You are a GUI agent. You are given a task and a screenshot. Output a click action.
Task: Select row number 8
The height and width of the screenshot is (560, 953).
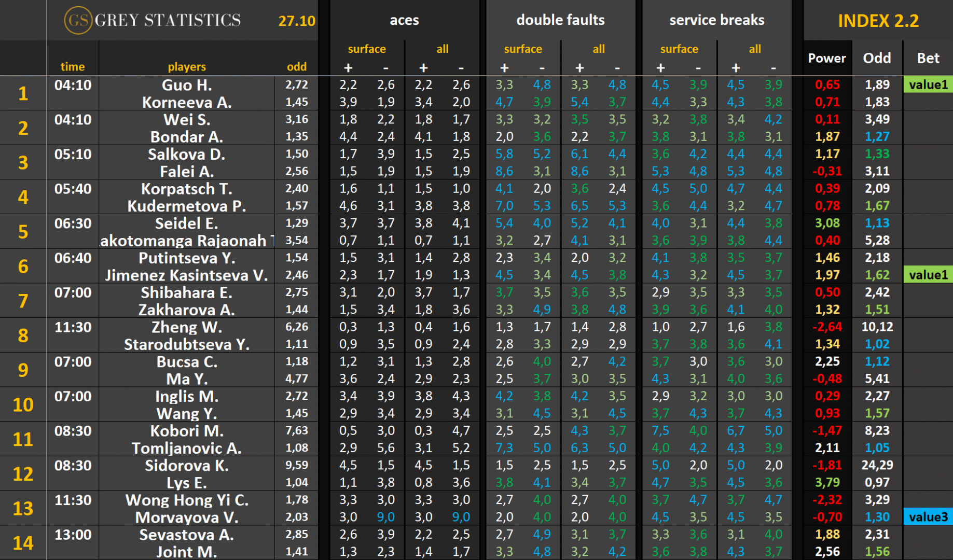[x=23, y=335]
